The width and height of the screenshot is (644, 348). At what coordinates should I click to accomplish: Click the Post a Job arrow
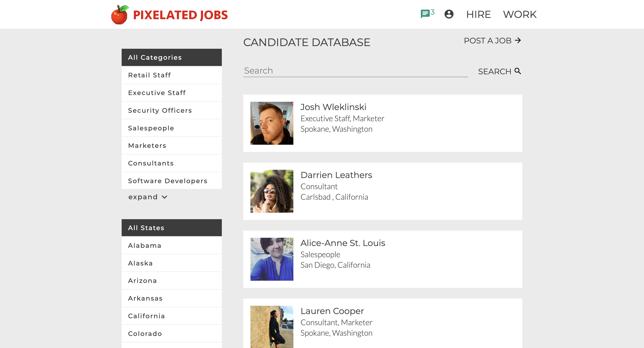(518, 40)
